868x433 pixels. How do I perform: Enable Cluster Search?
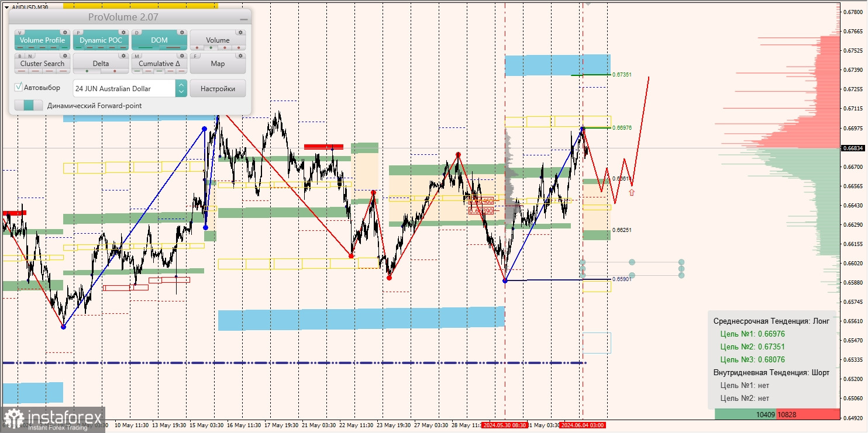[x=42, y=64]
